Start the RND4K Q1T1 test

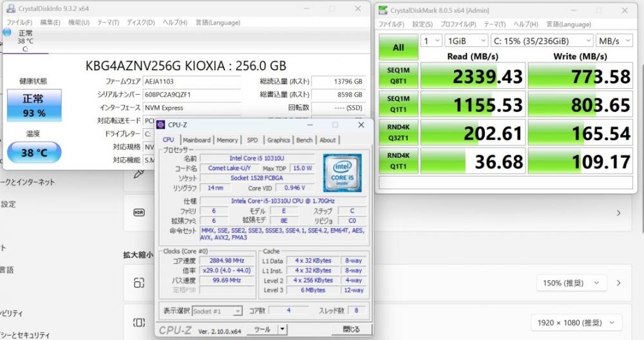click(x=399, y=160)
